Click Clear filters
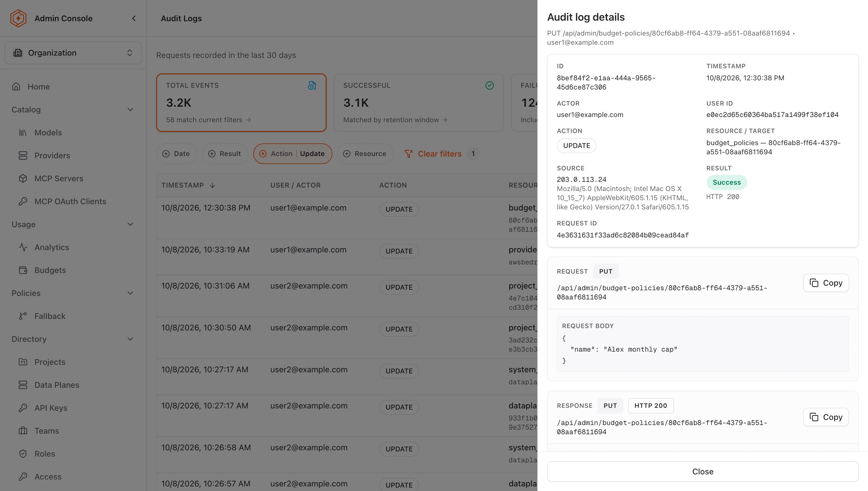This screenshot has width=868, height=491. pos(439,154)
